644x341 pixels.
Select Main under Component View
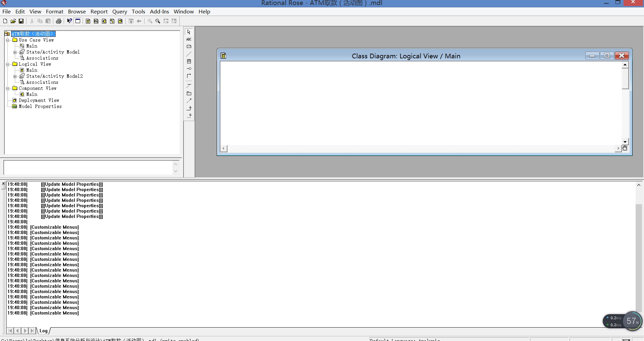(32, 94)
